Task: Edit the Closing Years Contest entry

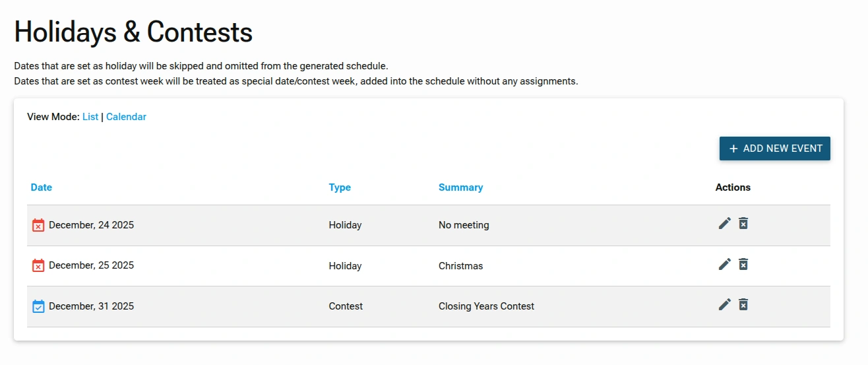Action: click(x=724, y=305)
